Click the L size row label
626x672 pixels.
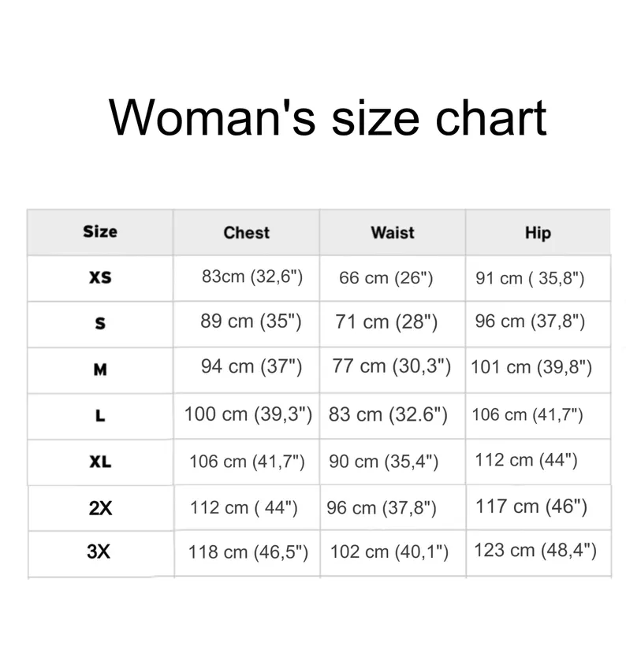(100, 416)
